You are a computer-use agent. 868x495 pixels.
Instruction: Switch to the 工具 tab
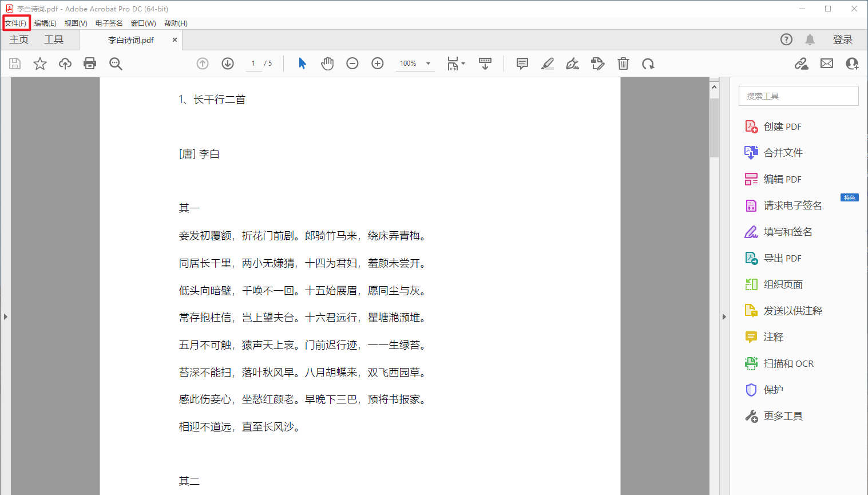[54, 39]
